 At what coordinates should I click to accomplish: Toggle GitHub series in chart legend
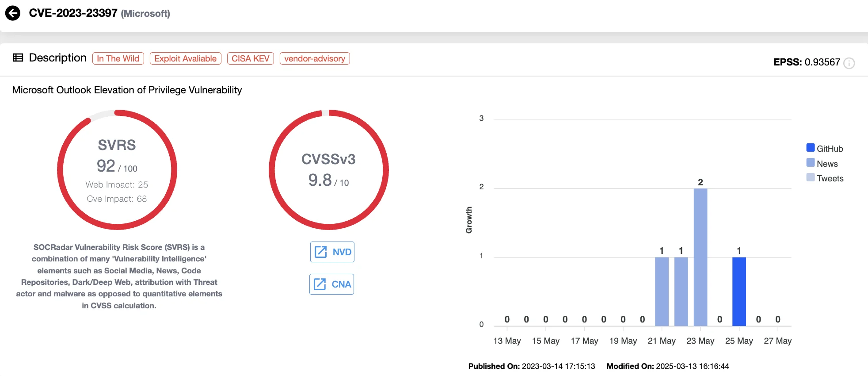(x=825, y=149)
